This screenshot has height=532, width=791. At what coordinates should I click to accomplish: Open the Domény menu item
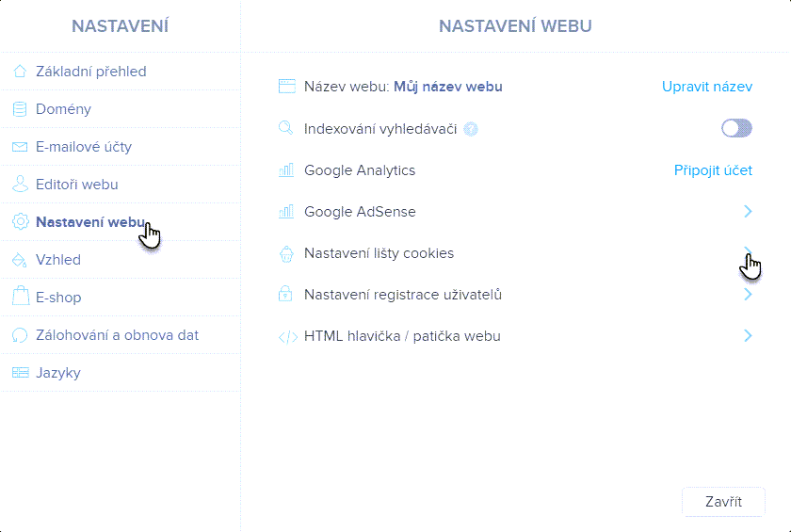[x=63, y=109]
